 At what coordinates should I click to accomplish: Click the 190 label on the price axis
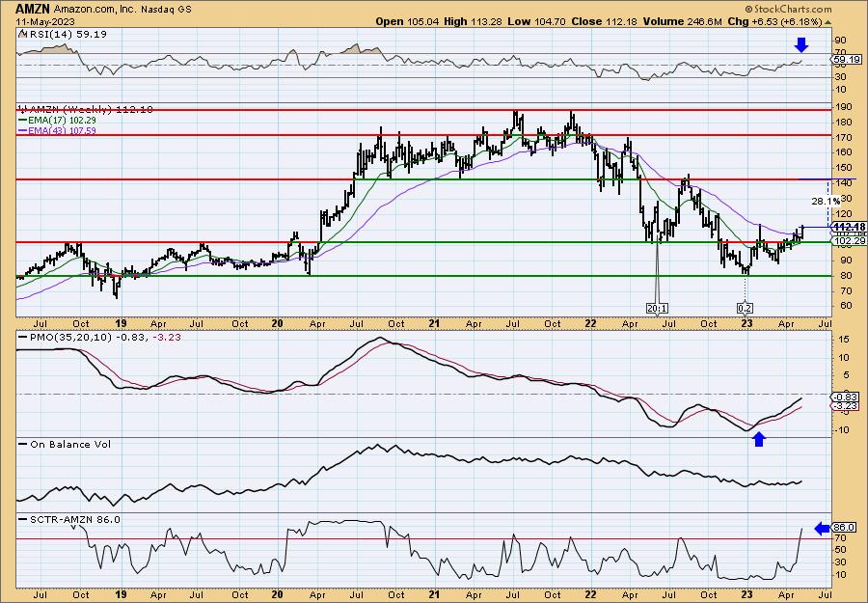pyautogui.click(x=843, y=107)
